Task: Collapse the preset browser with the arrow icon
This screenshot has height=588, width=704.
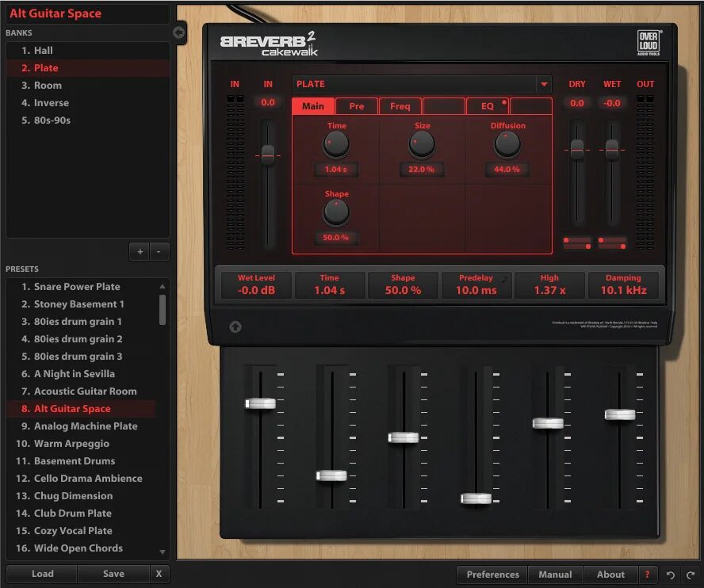Action: point(178,32)
